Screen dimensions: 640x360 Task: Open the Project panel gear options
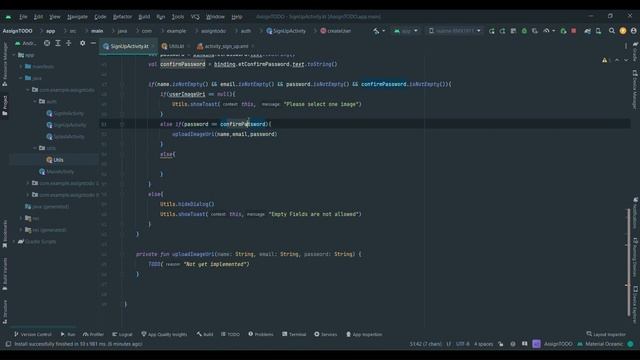coord(82,43)
